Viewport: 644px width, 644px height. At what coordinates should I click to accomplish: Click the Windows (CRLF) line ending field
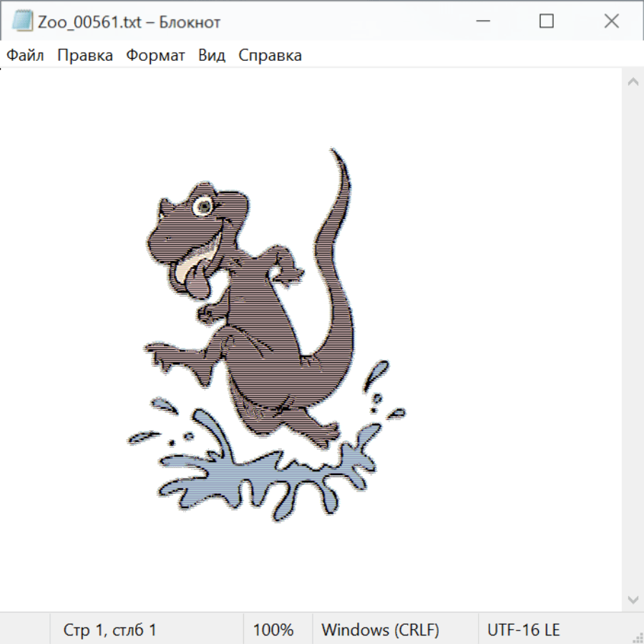380,630
